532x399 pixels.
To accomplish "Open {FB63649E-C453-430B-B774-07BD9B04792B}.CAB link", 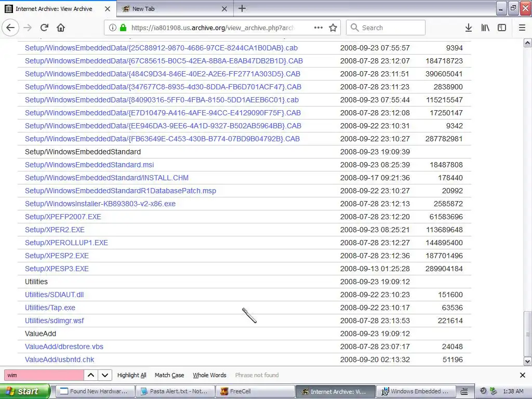I will point(162,139).
